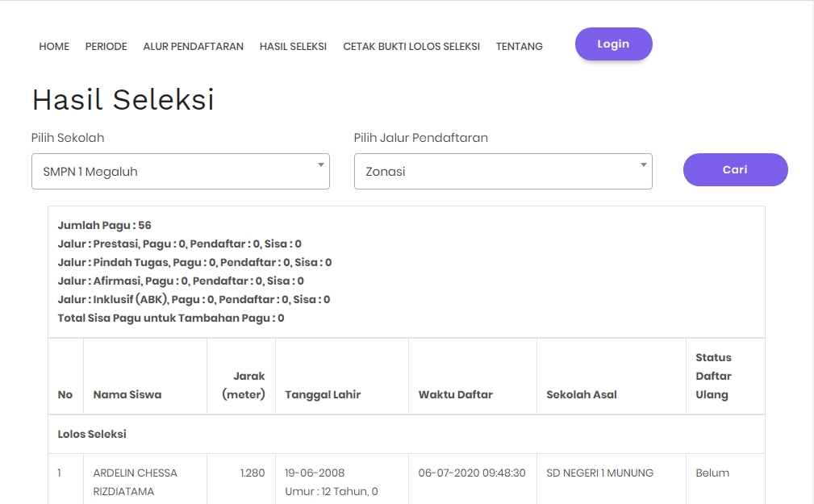Click the SD NEGERI 1 MUNUNG cell

[x=599, y=473]
